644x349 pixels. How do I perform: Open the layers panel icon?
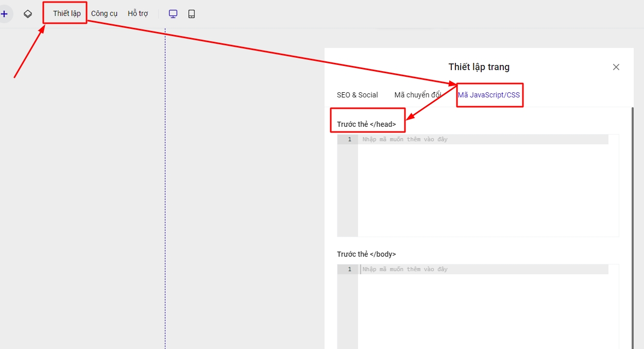click(x=28, y=14)
